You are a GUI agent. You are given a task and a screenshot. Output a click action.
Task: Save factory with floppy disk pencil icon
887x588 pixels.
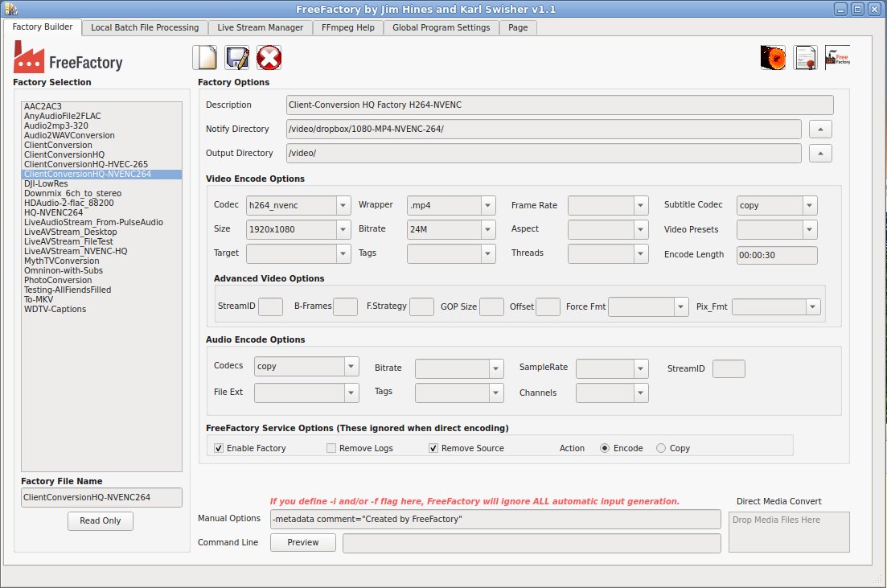[237, 58]
